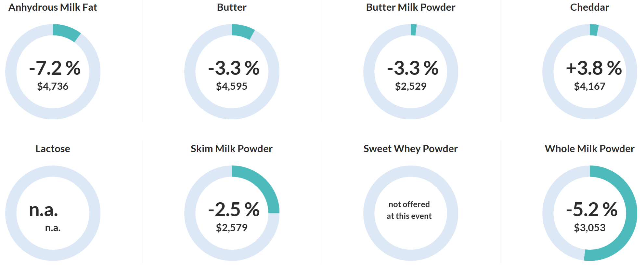Select the $4,595 Butter price
The width and height of the screenshot is (644, 265).
(x=232, y=86)
